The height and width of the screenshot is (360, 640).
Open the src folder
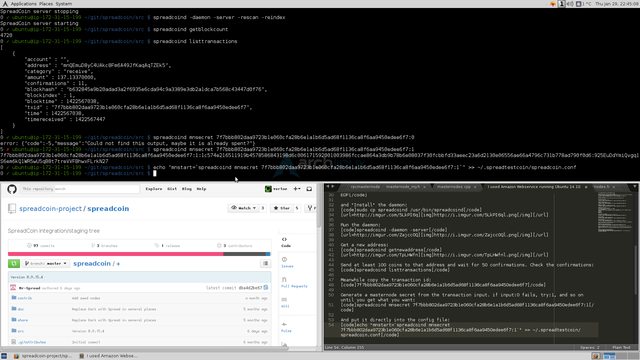pos(21,331)
